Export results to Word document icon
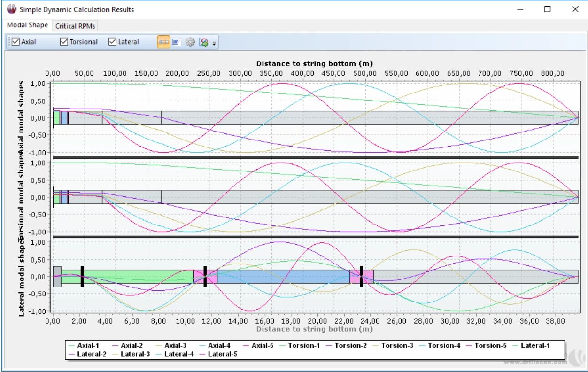 pos(176,42)
